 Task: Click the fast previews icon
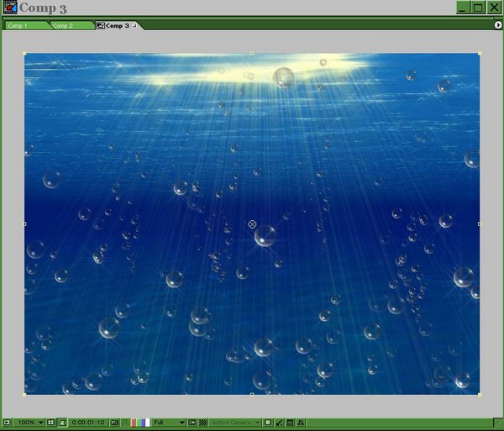[279, 423]
